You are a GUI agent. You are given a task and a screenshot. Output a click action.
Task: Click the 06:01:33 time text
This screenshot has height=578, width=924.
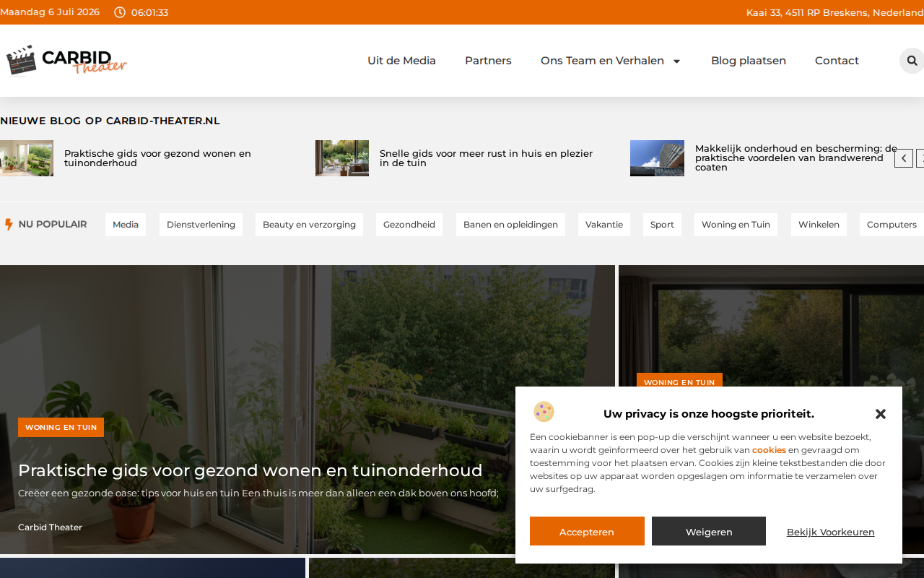149,12
